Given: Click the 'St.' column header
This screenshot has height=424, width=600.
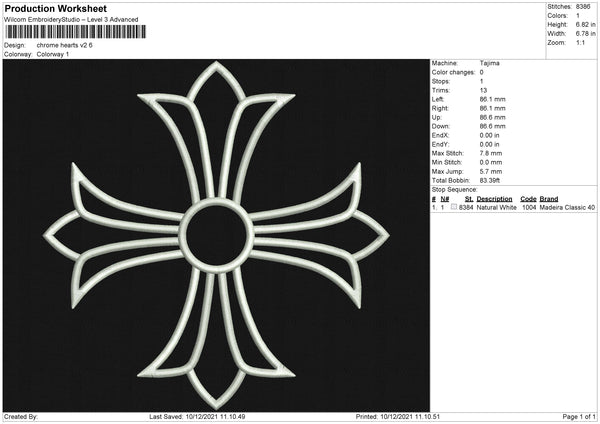Looking at the screenshot, I should coord(469,199).
